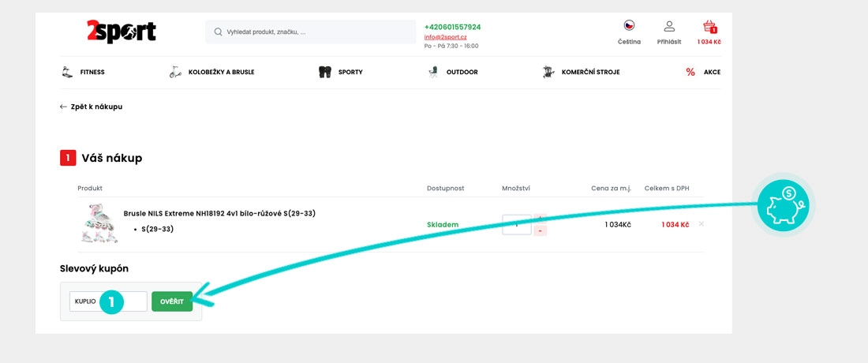The width and height of the screenshot is (868, 363).
Task: Click the opening hours Po - Pá text
Action: click(x=451, y=46)
